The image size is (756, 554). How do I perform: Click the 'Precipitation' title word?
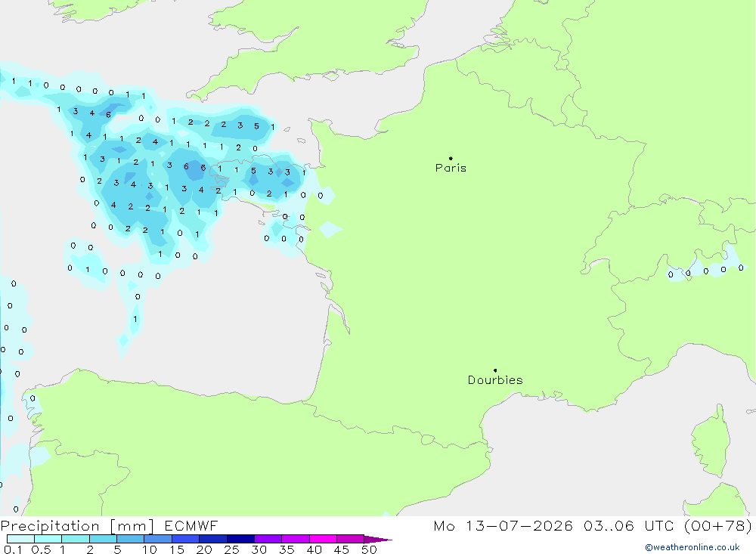(x=50, y=525)
